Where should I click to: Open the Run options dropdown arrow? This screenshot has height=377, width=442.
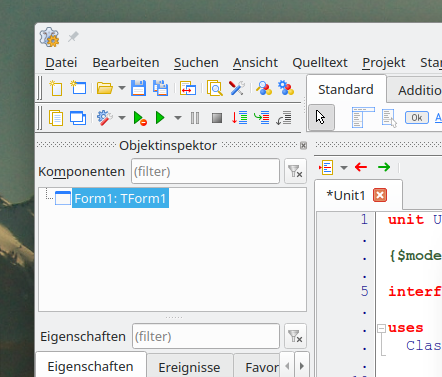coord(178,118)
